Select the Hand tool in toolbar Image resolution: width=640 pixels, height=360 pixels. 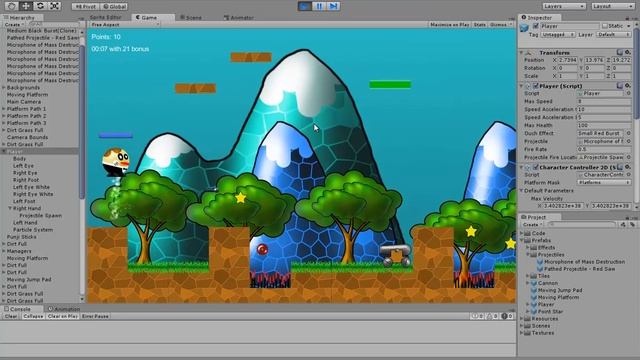pyautogui.click(x=11, y=6)
